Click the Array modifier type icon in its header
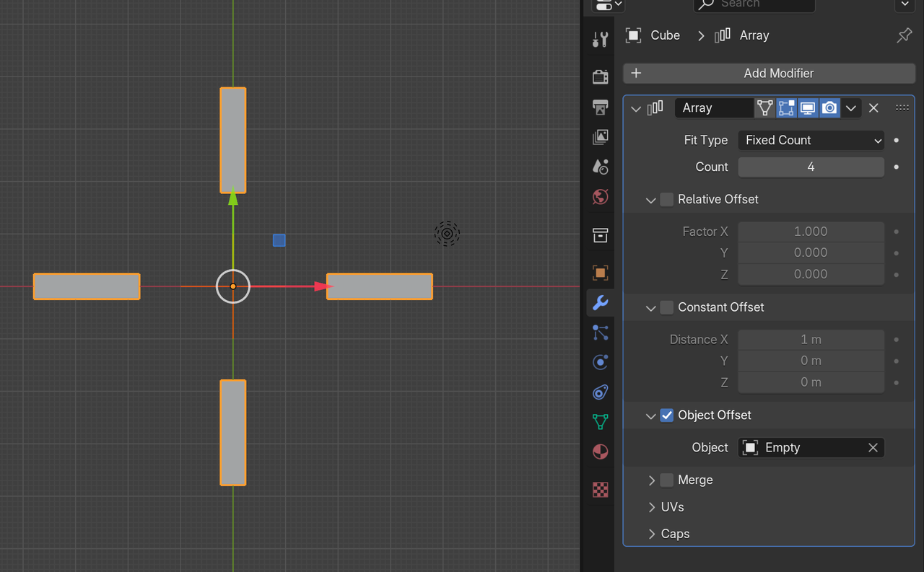Screen dimensions: 924x572 (655, 108)
